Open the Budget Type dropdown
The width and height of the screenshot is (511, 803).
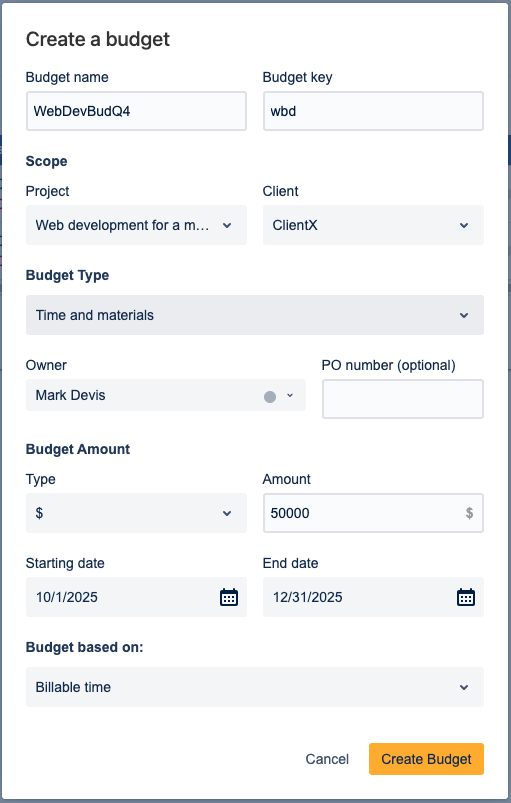pyautogui.click(x=255, y=315)
